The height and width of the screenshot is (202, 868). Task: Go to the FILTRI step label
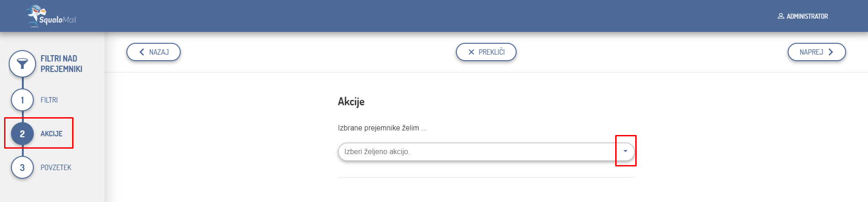(x=49, y=100)
